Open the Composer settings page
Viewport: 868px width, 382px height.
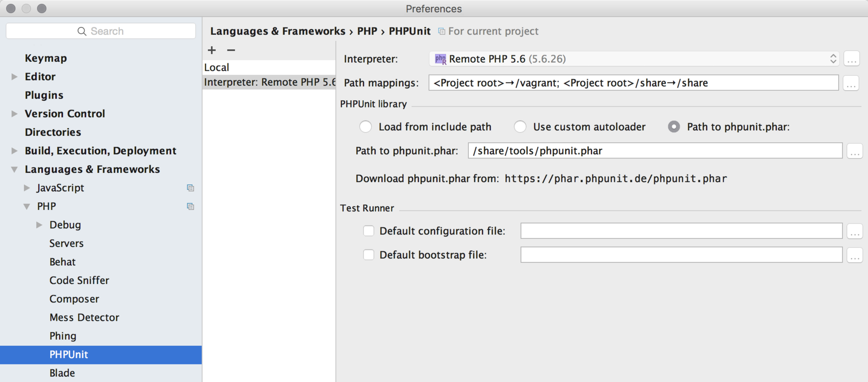point(74,299)
